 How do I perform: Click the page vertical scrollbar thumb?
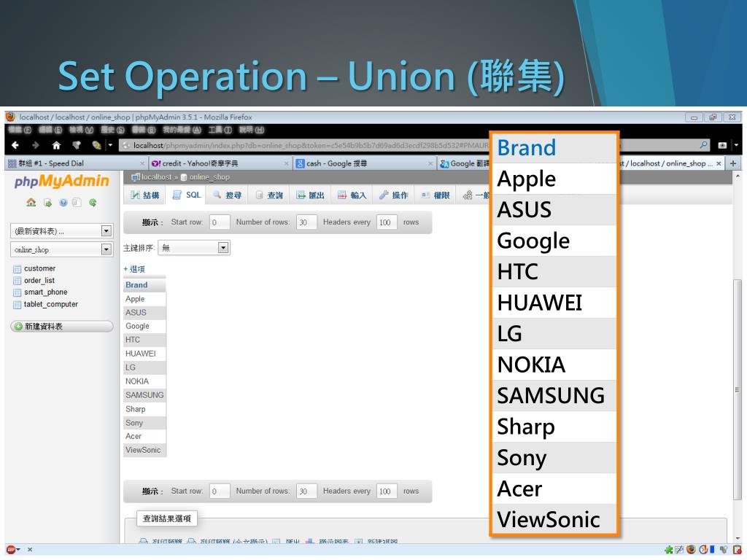click(x=737, y=389)
